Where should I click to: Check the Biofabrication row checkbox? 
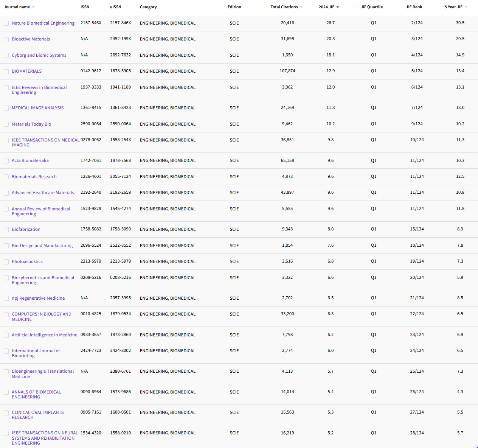coord(6,229)
